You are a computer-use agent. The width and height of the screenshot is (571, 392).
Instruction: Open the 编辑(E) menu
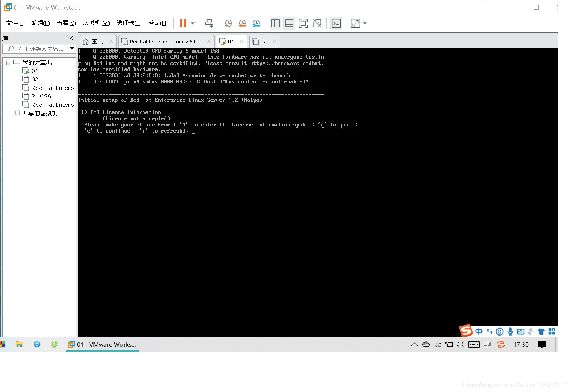tap(41, 23)
